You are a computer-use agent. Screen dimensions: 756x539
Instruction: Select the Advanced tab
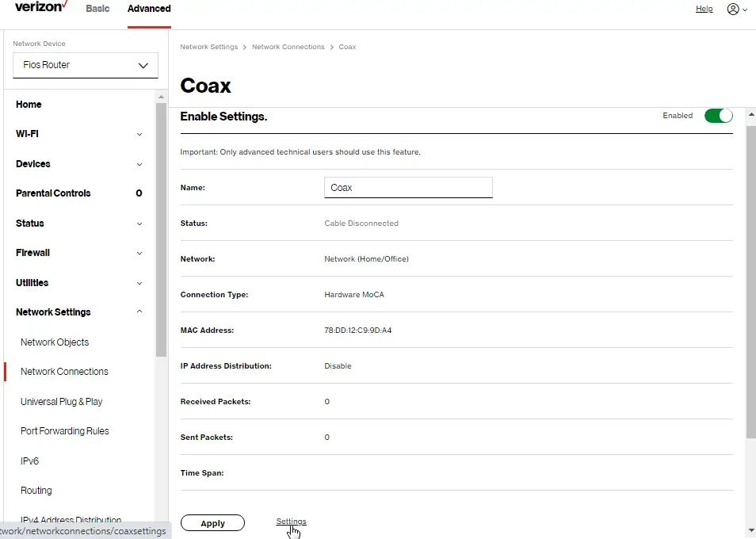(148, 9)
